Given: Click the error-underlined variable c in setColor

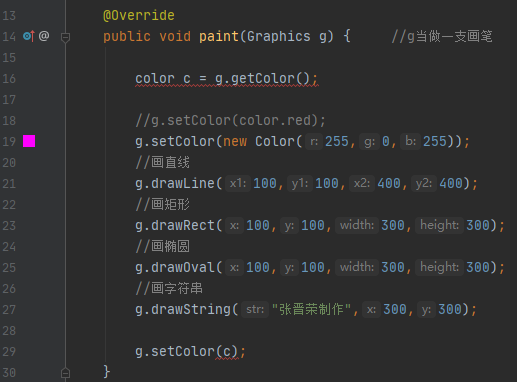Looking at the screenshot, I should 227,351.
